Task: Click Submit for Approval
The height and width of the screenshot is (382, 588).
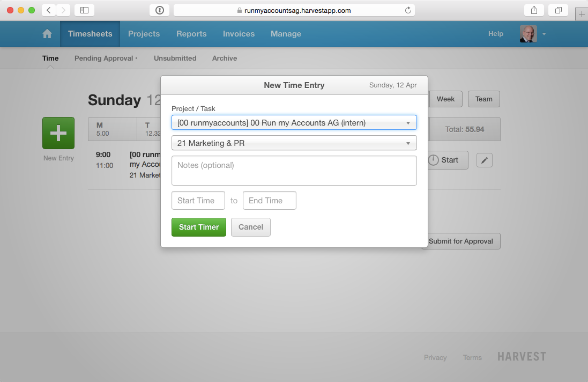Action: point(461,241)
